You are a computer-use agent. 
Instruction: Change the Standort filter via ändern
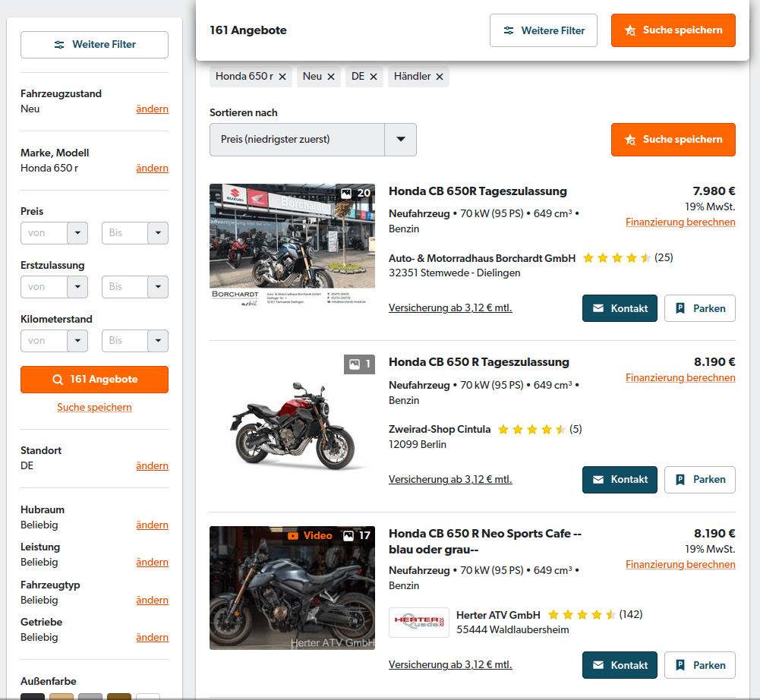click(152, 466)
